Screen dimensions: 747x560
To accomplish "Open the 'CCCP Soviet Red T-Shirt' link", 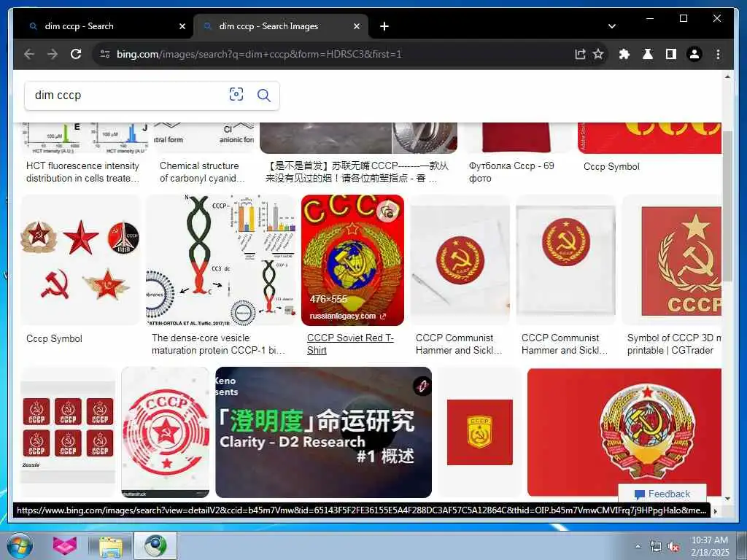I will coord(350,344).
